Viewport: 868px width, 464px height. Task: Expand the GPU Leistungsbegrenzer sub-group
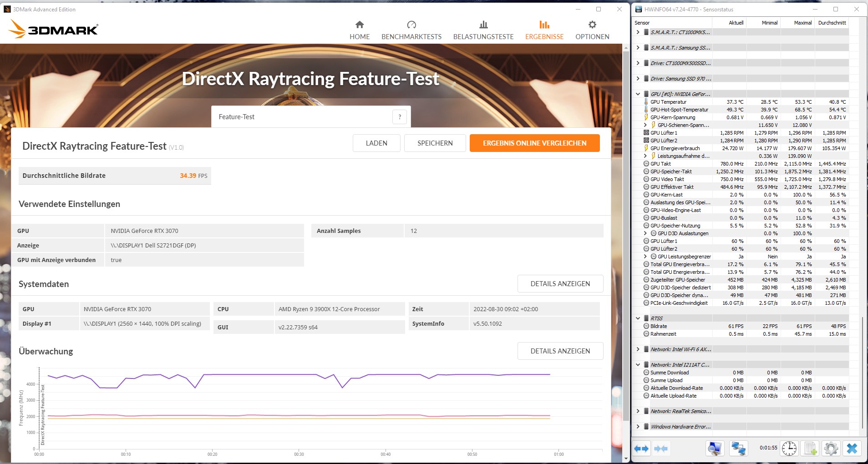click(x=645, y=257)
